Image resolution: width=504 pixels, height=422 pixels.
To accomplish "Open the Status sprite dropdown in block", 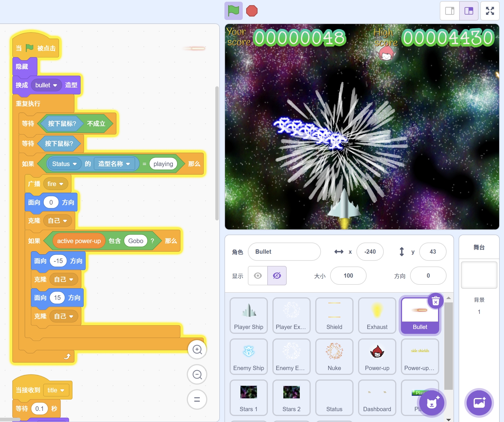I will (x=75, y=164).
